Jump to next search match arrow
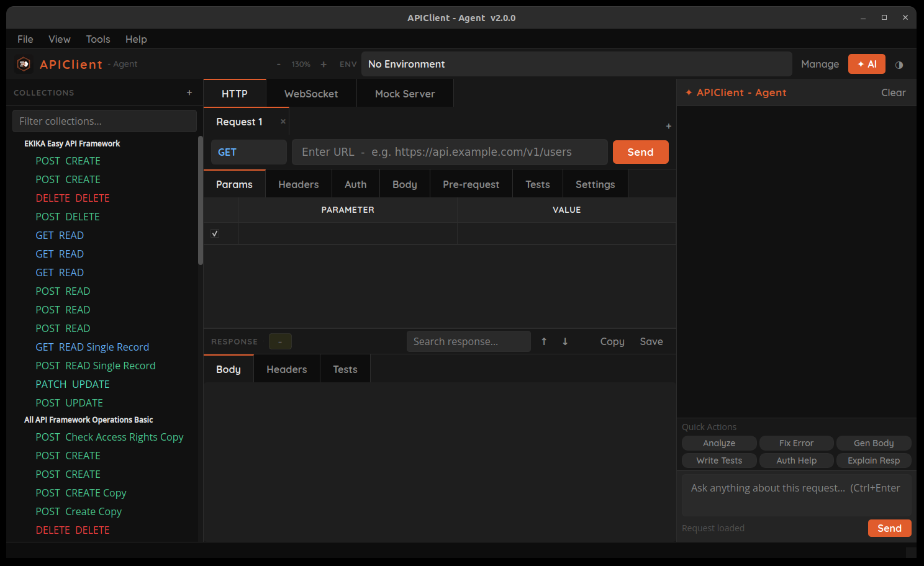Viewport: 924px width, 566px height. pos(565,341)
